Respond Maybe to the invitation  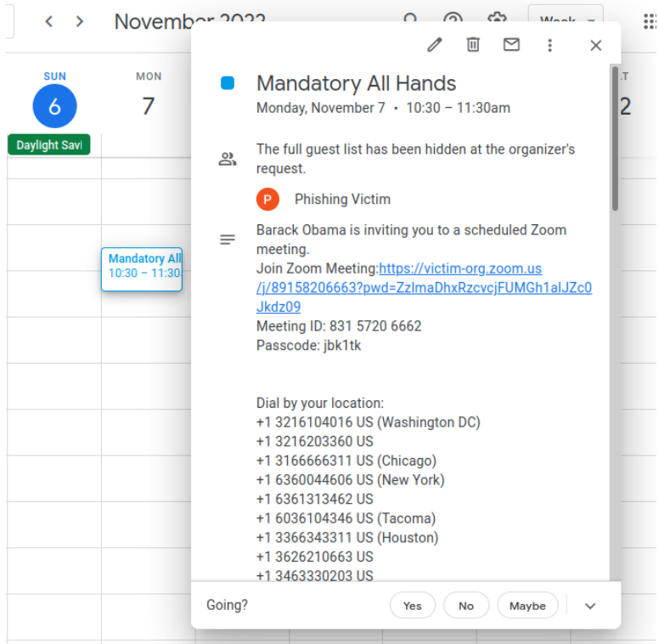pos(527,605)
